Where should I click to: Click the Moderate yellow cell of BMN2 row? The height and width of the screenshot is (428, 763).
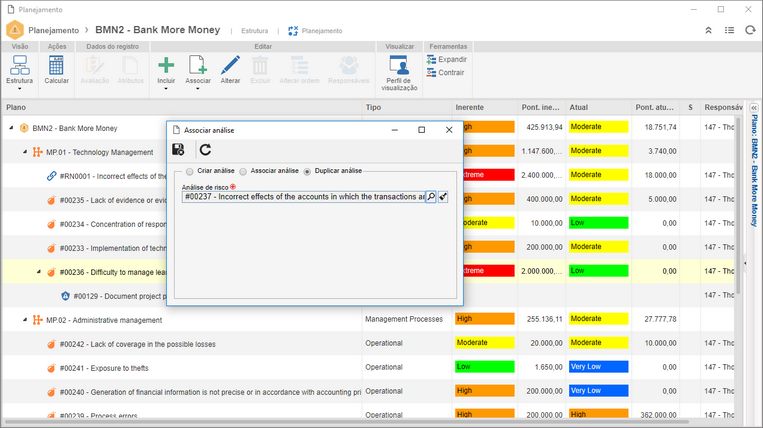(599, 127)
